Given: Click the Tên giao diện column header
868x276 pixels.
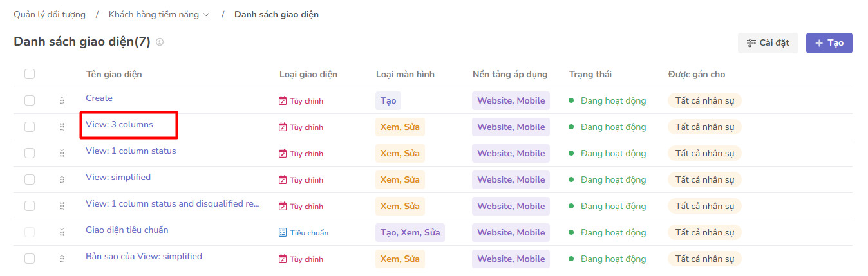Looking at the screenshot, I should [x=114, y=74].
